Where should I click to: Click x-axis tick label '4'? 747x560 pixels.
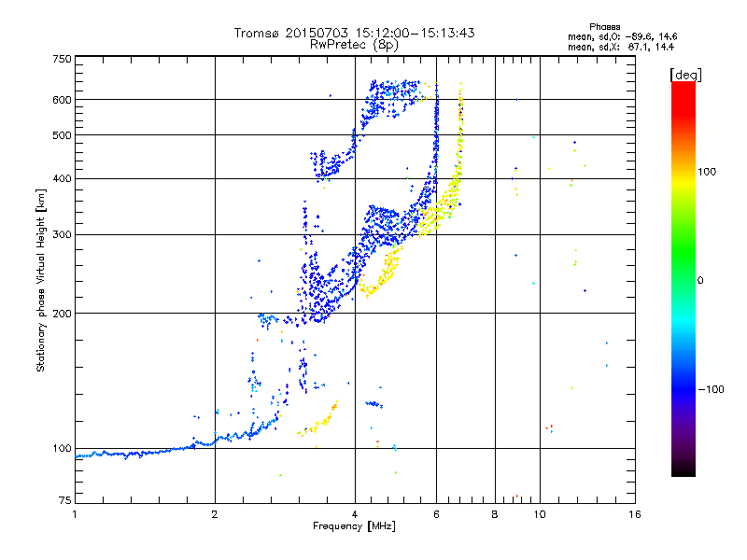(x=355, y=514)
